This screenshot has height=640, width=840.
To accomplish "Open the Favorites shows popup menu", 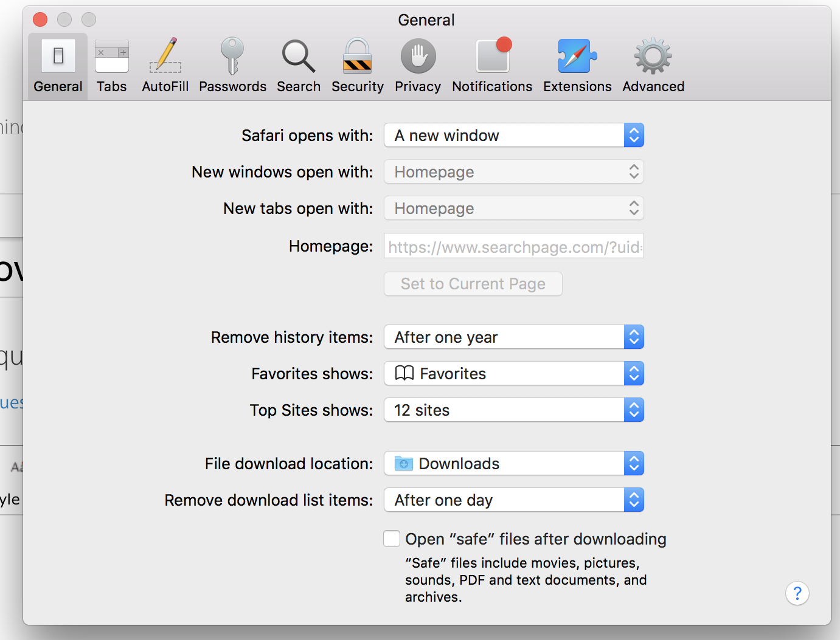I will tap(514, 373).
